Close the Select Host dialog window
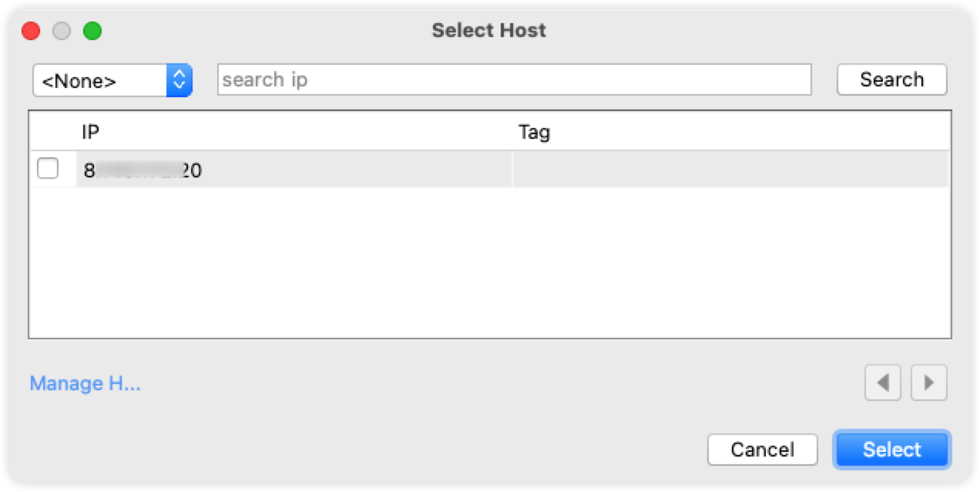980x492 pixels. 31,31
